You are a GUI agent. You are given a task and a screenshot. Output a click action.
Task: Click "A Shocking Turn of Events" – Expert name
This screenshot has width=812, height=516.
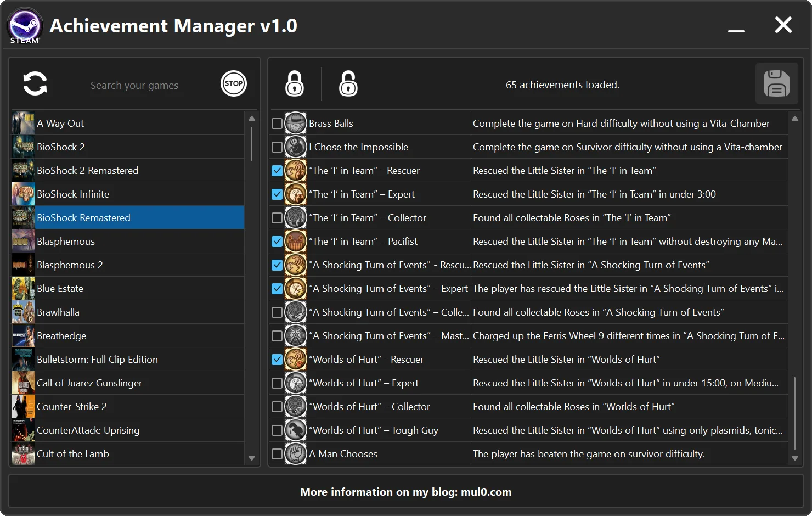coord(388,289)
